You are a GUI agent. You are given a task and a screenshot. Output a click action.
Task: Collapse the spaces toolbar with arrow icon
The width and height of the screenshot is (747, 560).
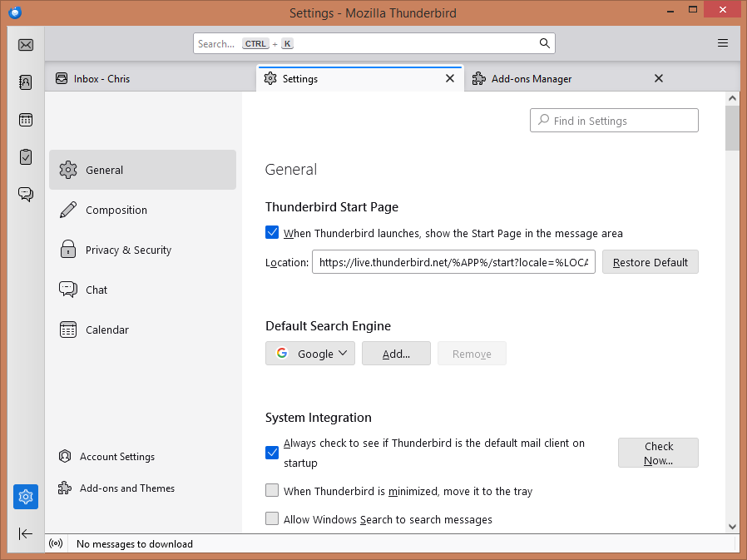point(26,533)
